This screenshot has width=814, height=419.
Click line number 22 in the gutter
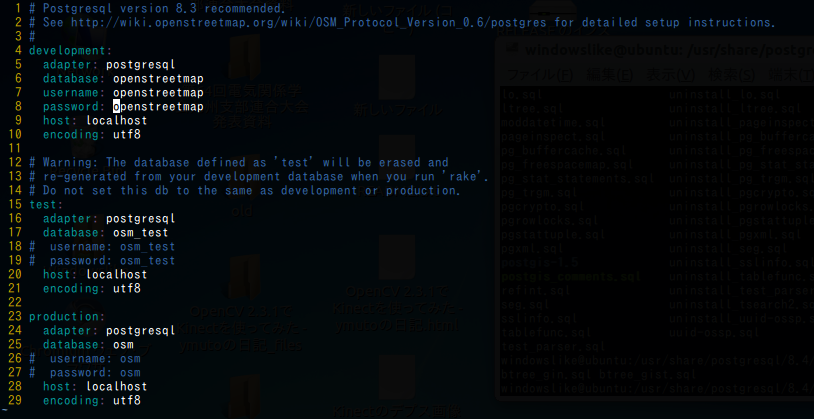[15, 303]
